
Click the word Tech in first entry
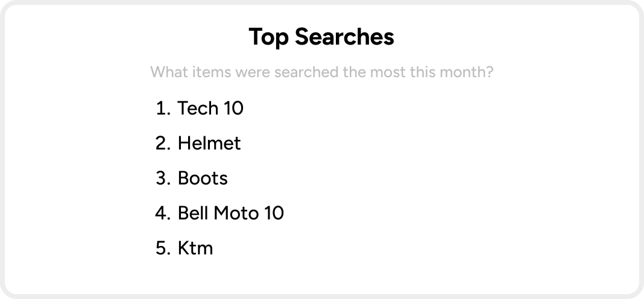[x=198, y=108]
